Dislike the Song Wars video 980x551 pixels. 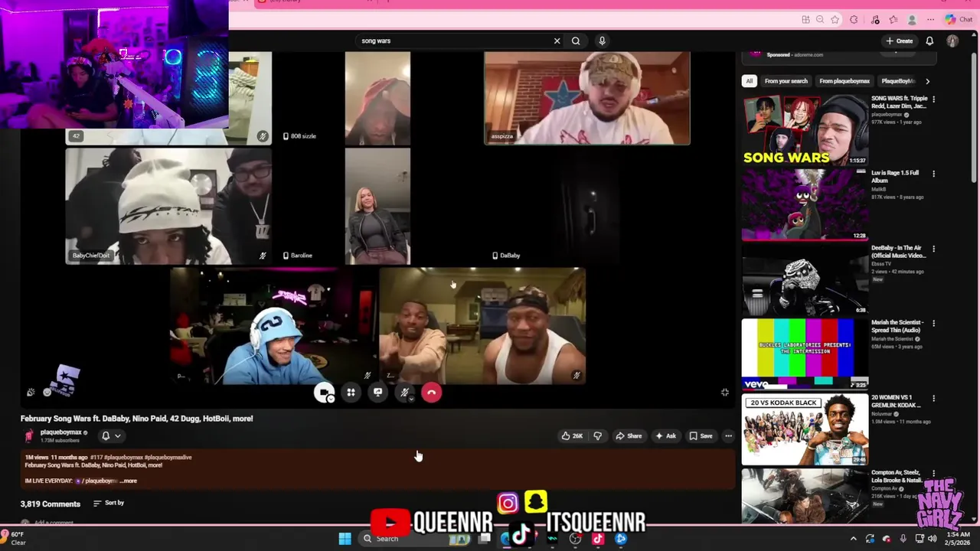click(x=598, y=435)
